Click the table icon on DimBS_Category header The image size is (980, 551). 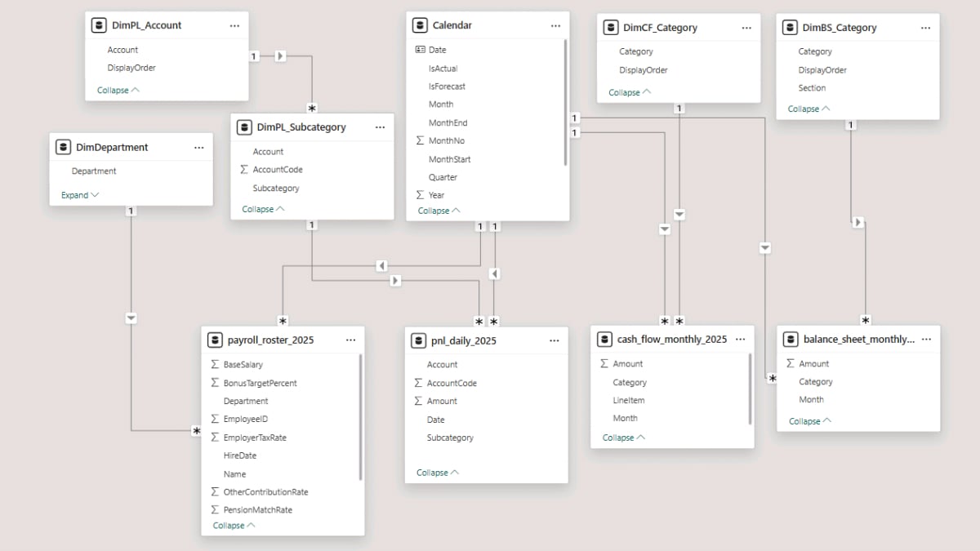[x=789, y=27]
